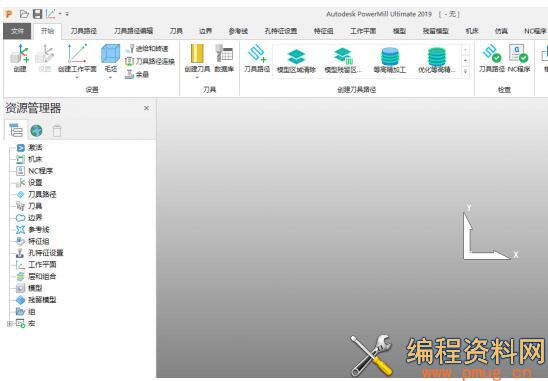Switch to the explorer tree view tab icon

[x=16, y=130]
